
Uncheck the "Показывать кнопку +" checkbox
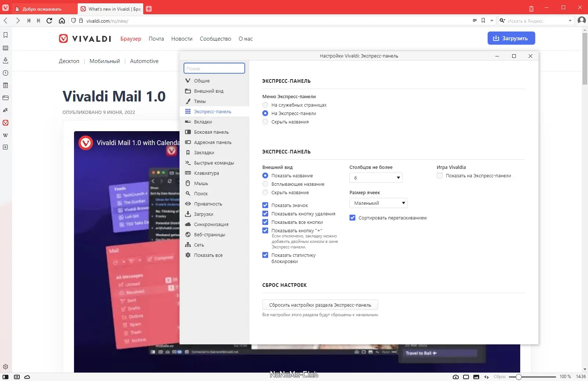pos(265,231)
